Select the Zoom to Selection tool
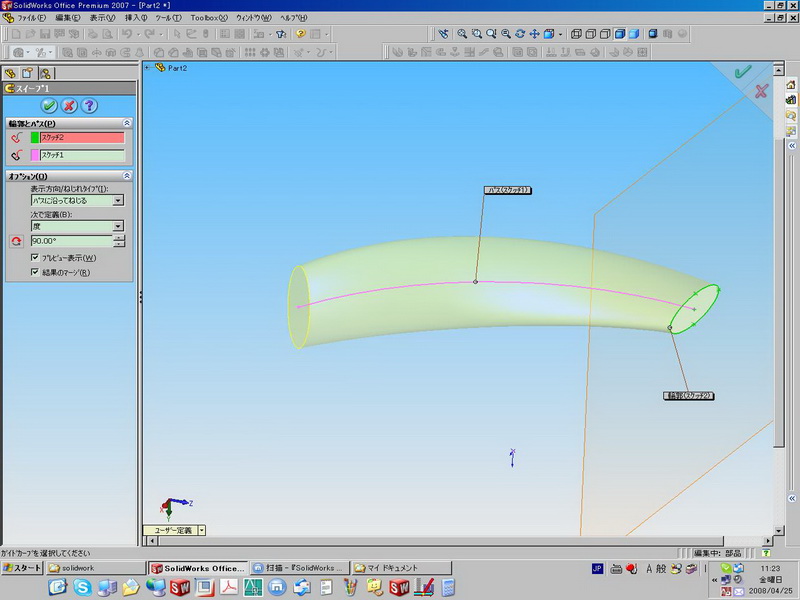The width and height of the screenshot is (800, 600). (x=506, y=34)
